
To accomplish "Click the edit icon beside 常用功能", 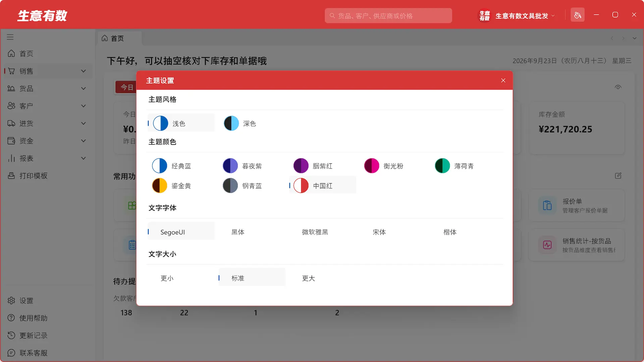I will click(618, 176).
